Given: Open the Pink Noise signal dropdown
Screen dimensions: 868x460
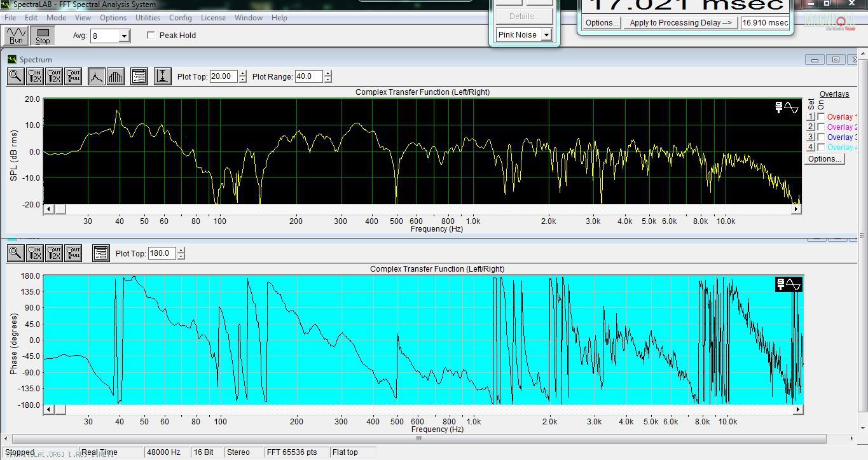Looking at the screenshot, I should coord(546,35).
